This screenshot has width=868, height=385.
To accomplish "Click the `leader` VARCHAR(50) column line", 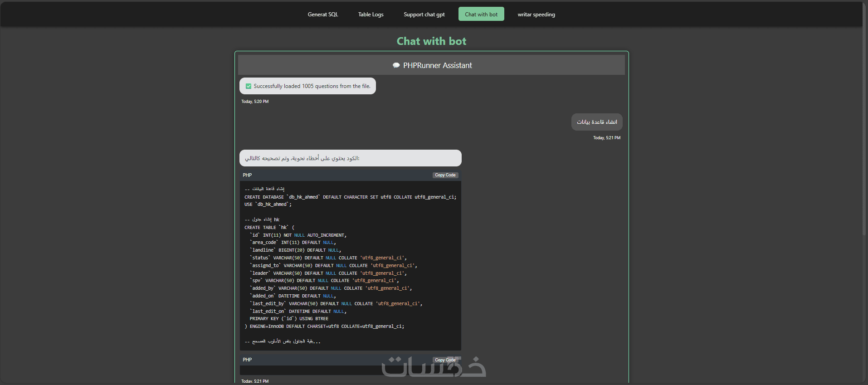I will 328,273.
